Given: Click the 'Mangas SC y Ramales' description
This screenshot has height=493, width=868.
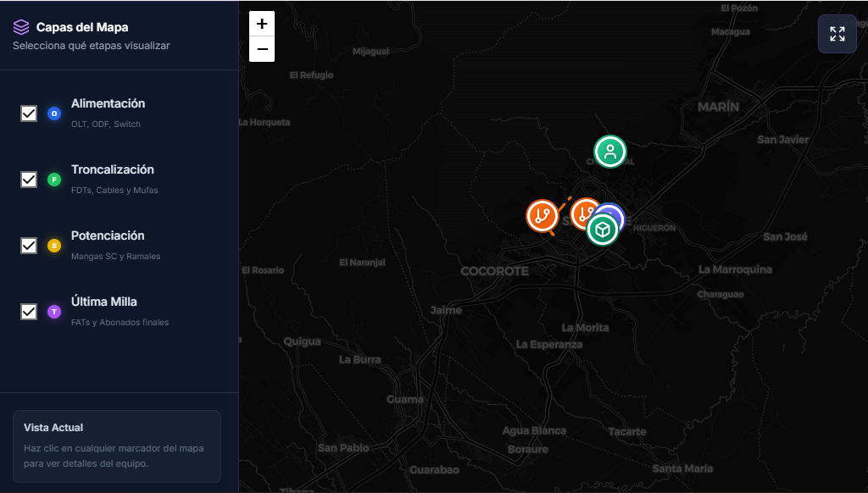Looking at the screenshot, I should pyautogui.click(x=115, y=256).
